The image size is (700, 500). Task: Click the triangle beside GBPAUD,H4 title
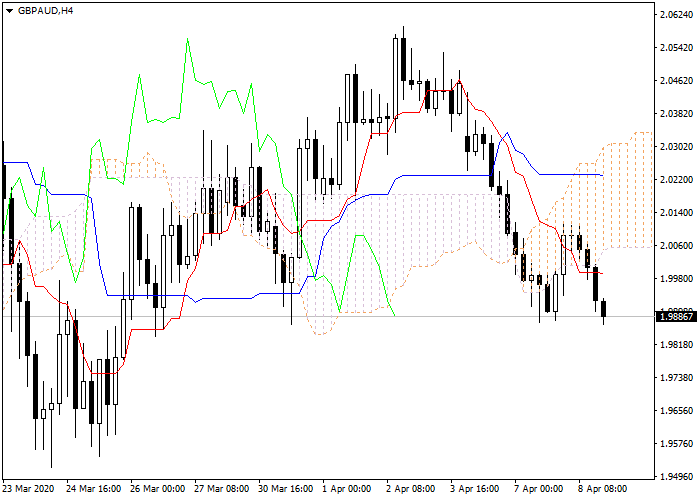[10, 11]
